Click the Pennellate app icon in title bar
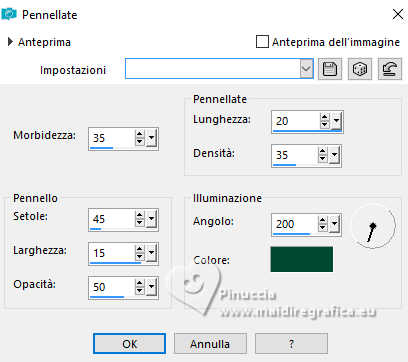Screen dimensions: 408x362 [9, 14]
